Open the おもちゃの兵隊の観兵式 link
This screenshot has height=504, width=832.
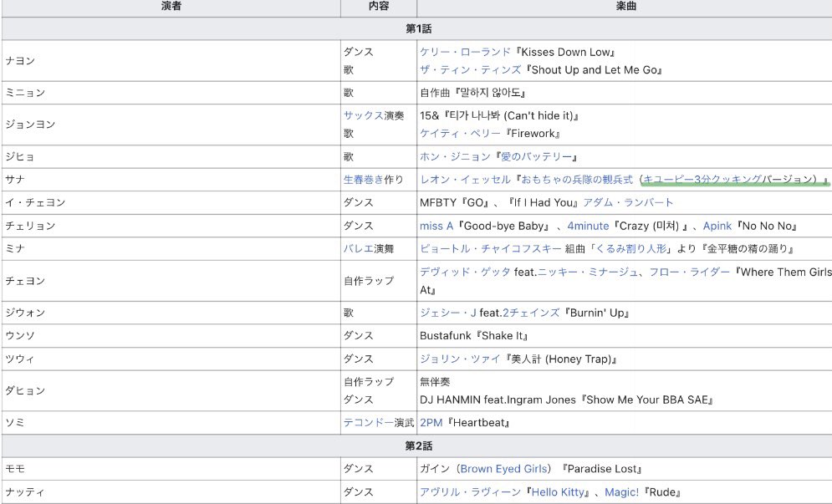[577, 180]
